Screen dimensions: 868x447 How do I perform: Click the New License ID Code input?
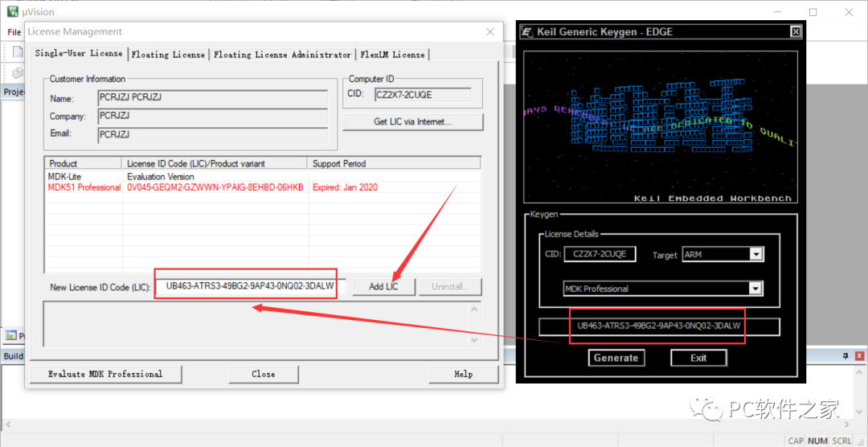click(x=251, y=287)
